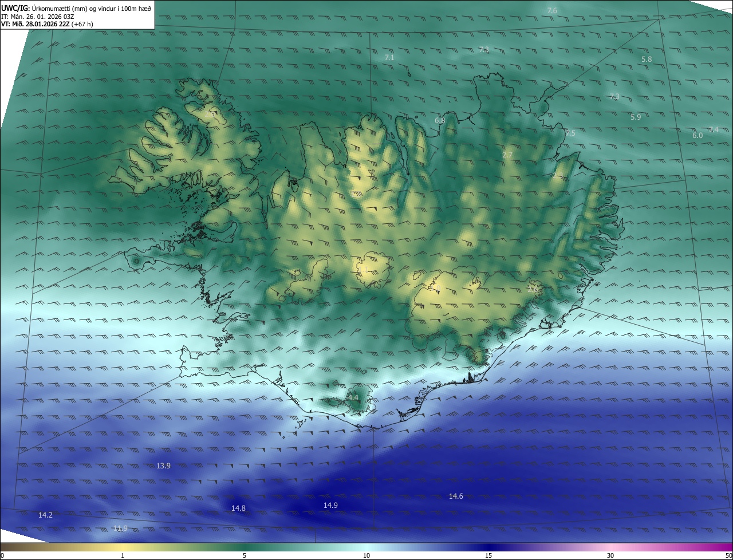
Task: Click the 5.9 precipitation value on the map
Action: pyautogui.click(x=636, y=117)
